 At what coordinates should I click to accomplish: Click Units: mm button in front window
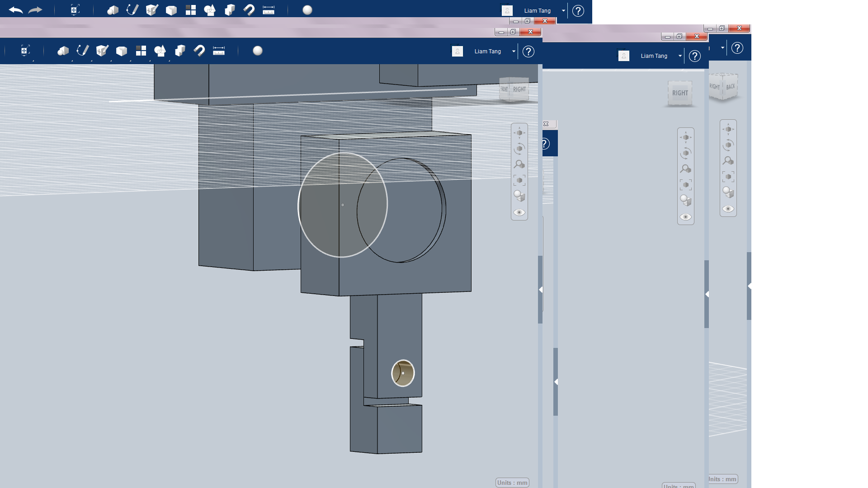point(512,483)
